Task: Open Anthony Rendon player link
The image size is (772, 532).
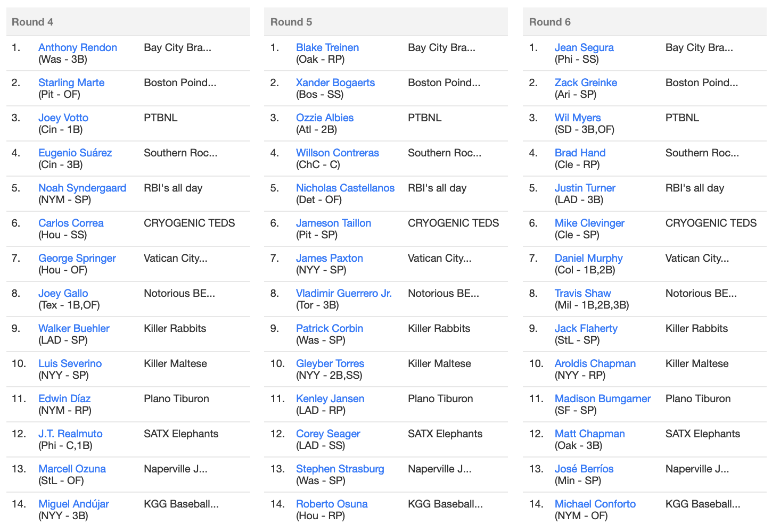Action: click(x=78, y=47)
